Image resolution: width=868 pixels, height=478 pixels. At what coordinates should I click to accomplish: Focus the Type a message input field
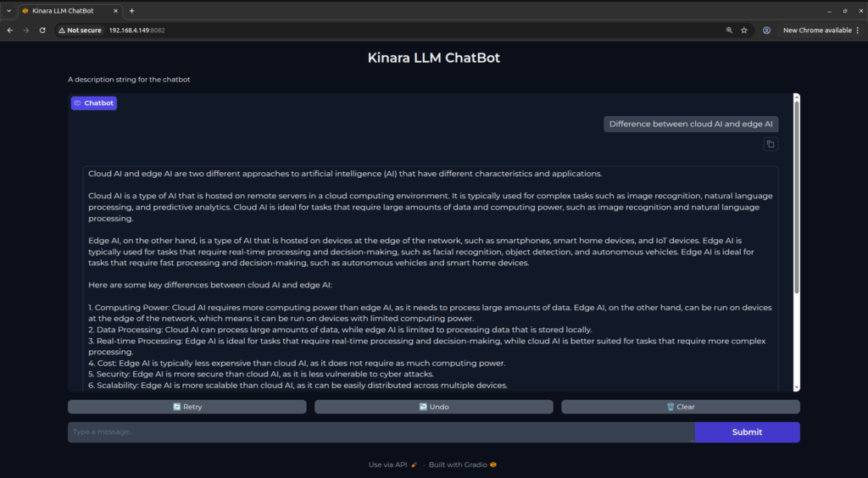pyautogui.click(x=381, y=432)
